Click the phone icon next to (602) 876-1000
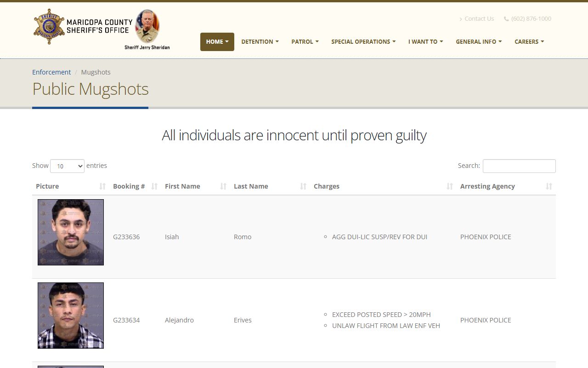The width and height of the screenshot is (588, 368). (506, 19)
